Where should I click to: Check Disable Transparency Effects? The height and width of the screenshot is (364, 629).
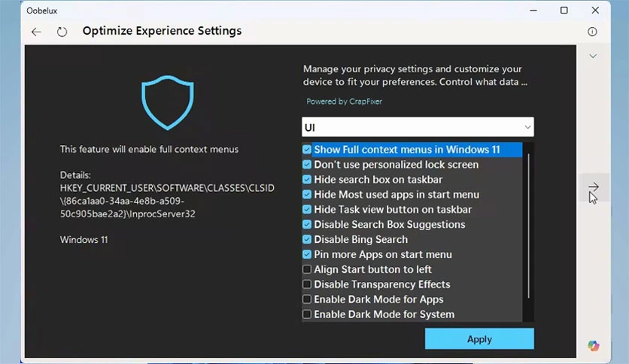(x=307, y=284)
